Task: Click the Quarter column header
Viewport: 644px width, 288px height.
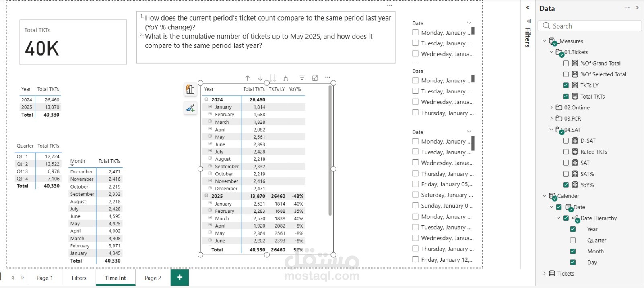Action: [x=25, y=146]
